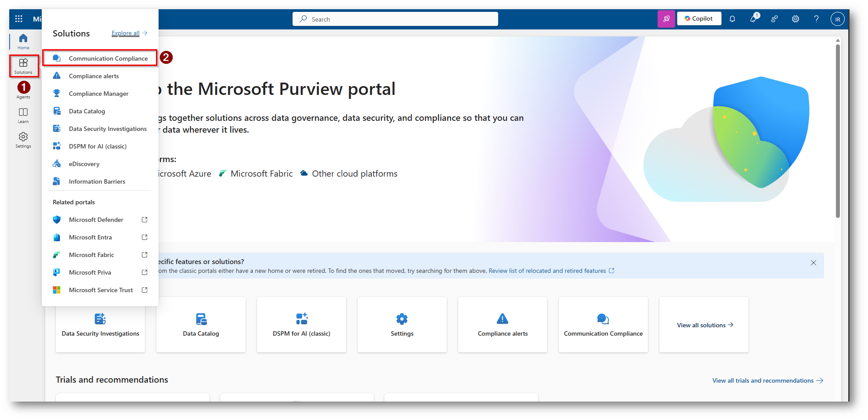
Task: Open the app launcher waffle menu
Action: (x=19, y=19)
